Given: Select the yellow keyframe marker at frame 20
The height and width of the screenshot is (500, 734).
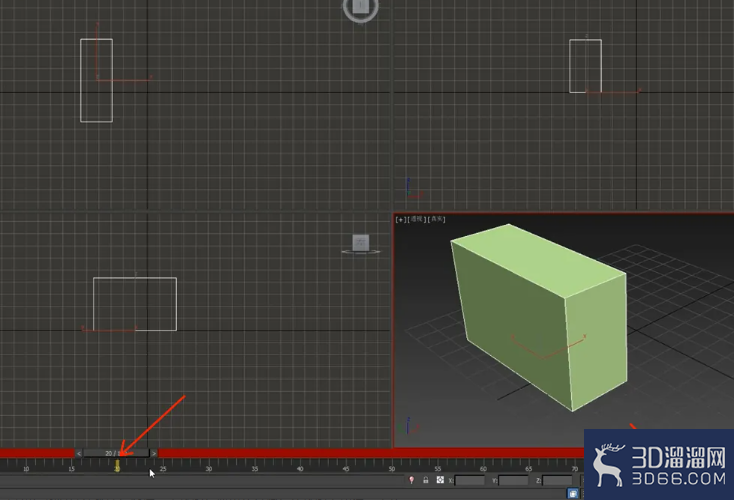Looking at the screenshot, I should point(117,466).
